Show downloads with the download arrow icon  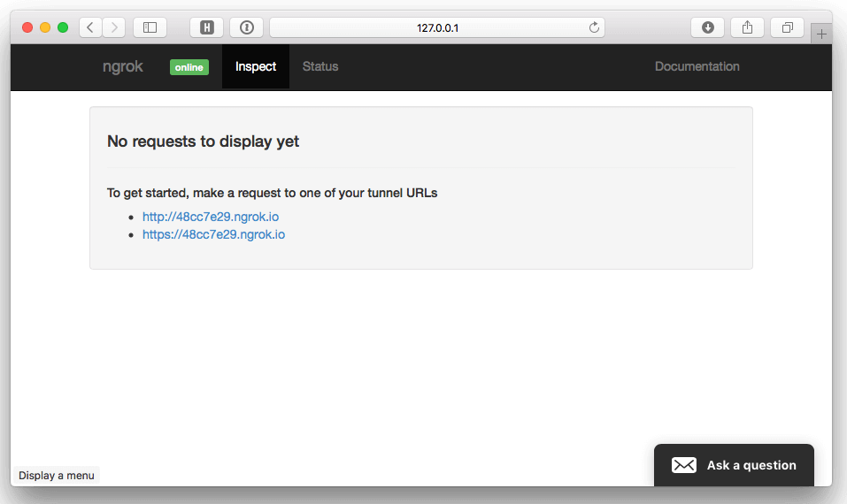pos(708,27)
